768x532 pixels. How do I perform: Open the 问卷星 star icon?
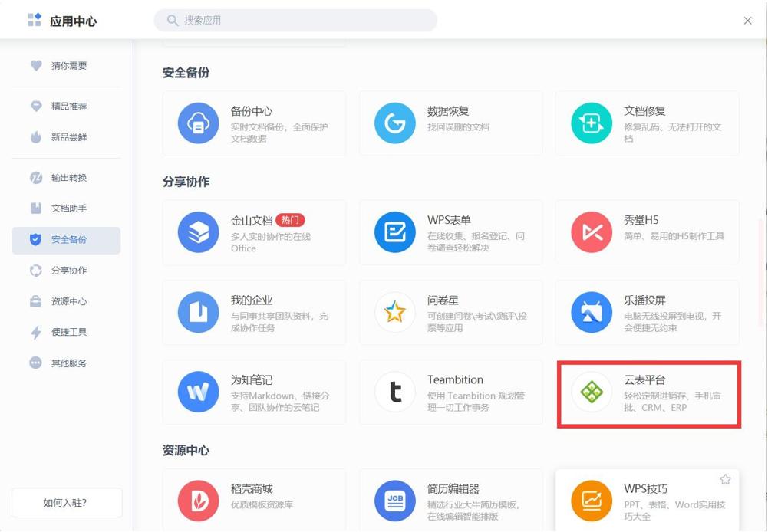[x=395, y=312]
